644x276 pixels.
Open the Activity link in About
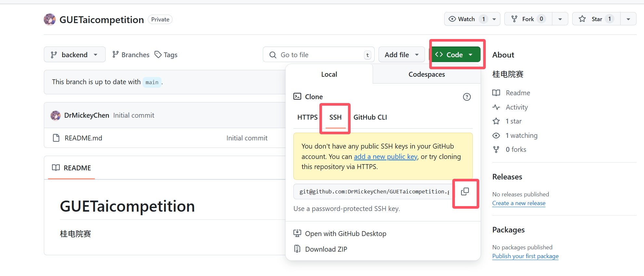[x=517, y=107]
